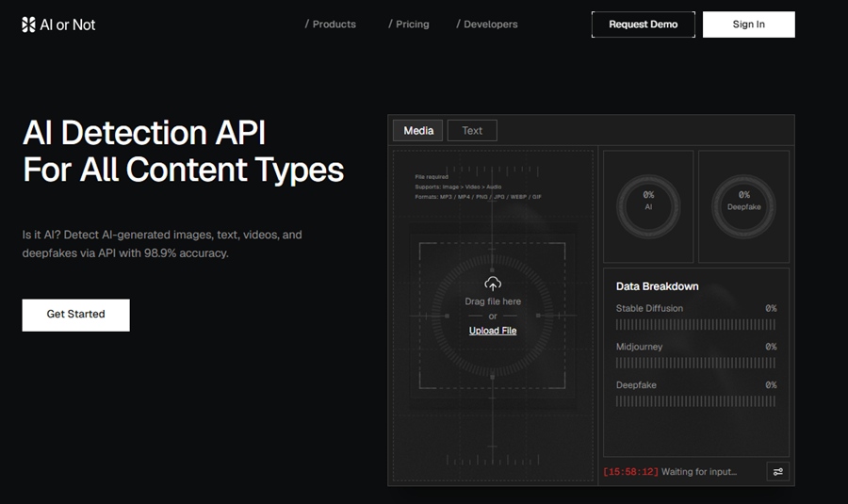Click the 0% Deepfake circular gauge

[x=743, y=206]
